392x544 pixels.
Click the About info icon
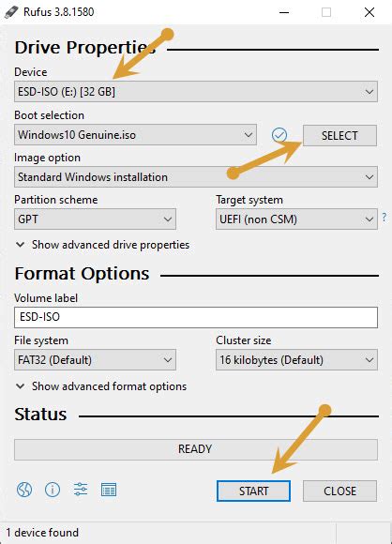[x=53, y=490]
